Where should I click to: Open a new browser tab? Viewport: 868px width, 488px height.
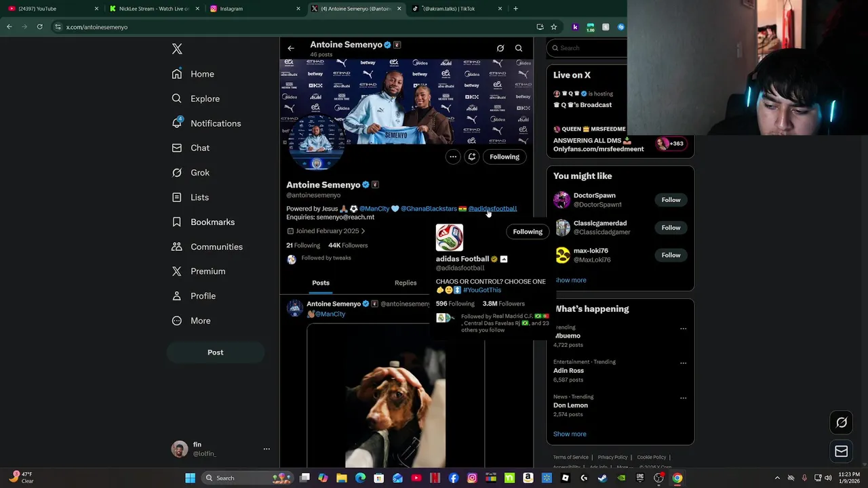pyautogui.click(x=515, y=9)
